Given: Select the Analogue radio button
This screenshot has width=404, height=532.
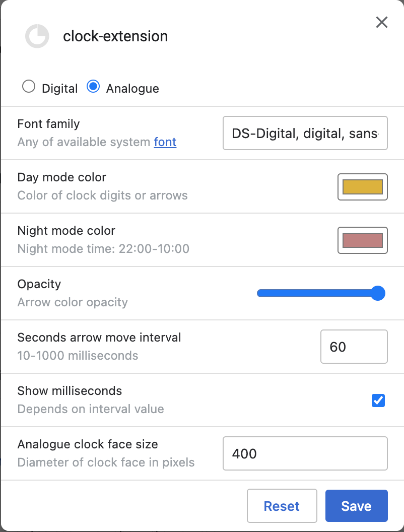Looking at the screenshot, I should pos(93,87).
